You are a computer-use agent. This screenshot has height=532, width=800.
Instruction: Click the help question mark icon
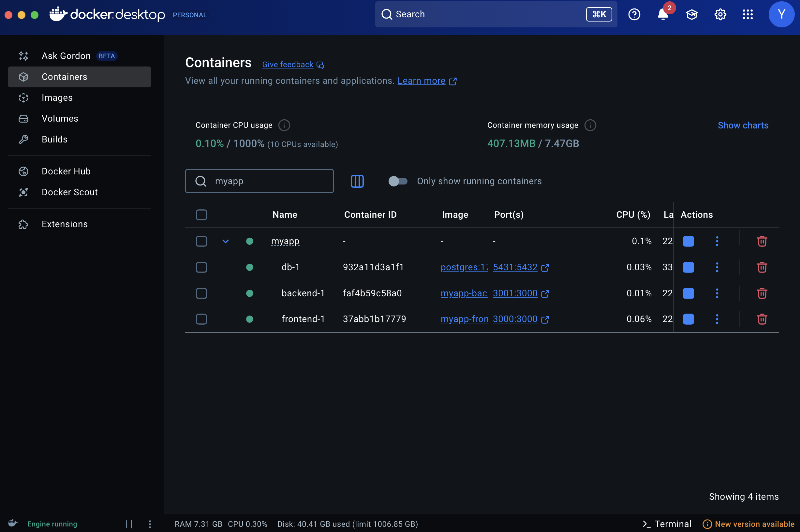pos(634,14)
